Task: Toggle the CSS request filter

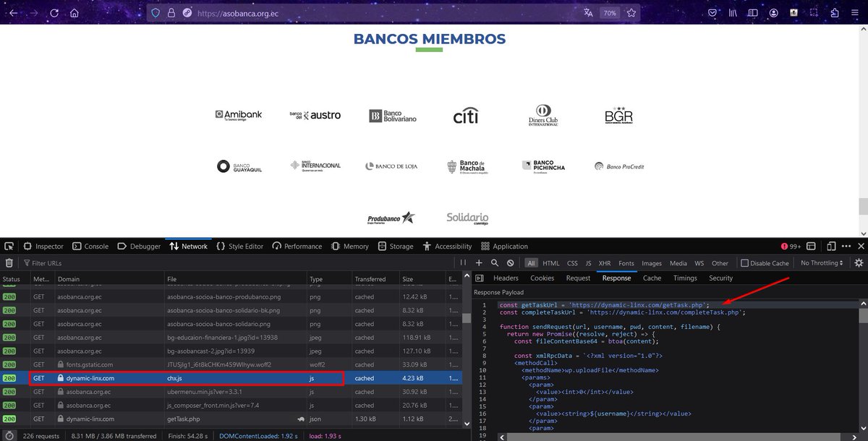Action: [x=572, y=263]
